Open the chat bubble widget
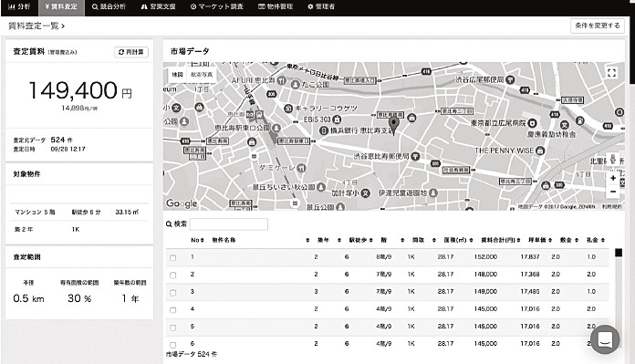 (x=605, y=339)
